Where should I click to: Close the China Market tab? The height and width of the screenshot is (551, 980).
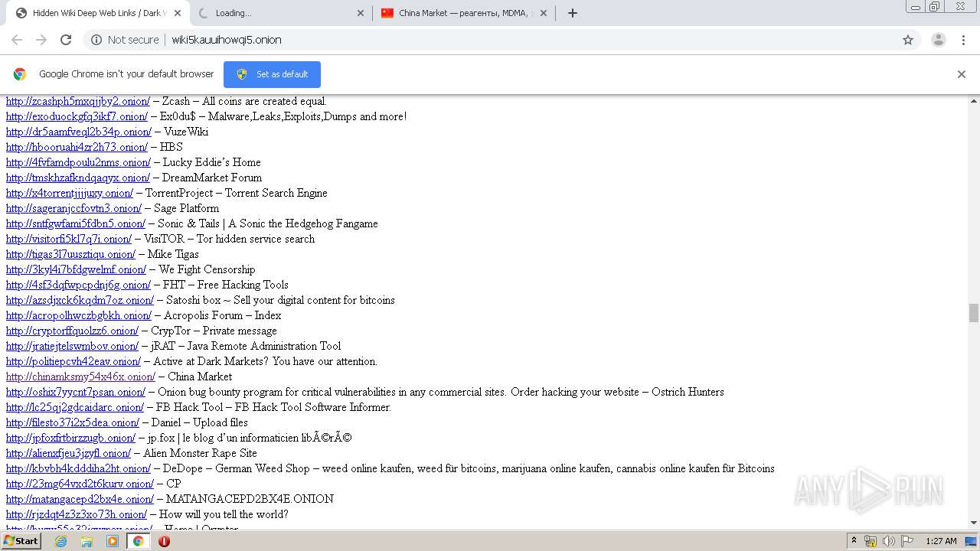pos(544,13)
